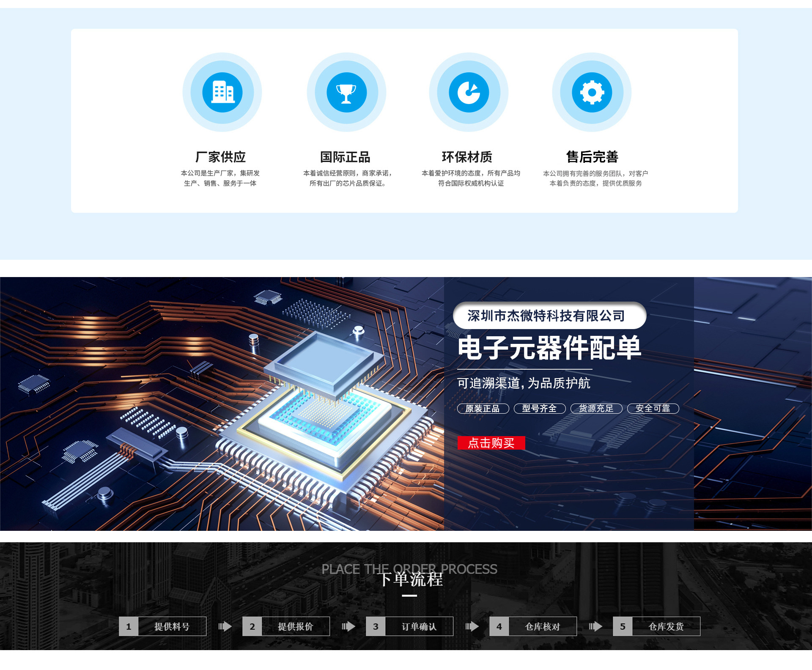812x670 pixels.
Task: Select step 5 仓库发货 box
Action: tap(657, 626)
